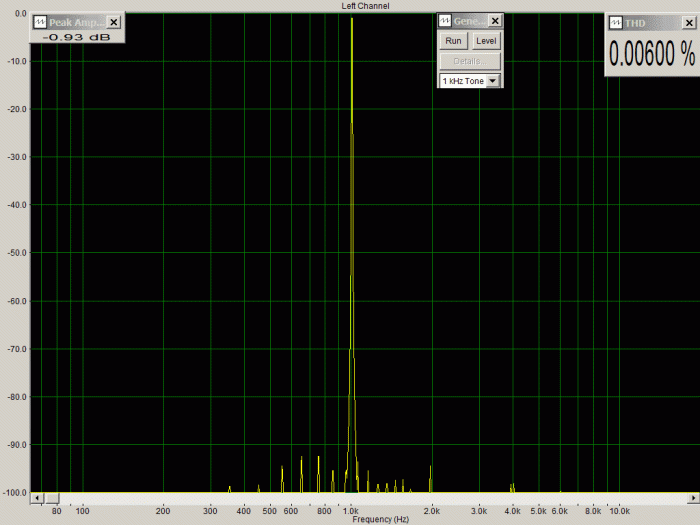Click the THD percentage readout
Image resolution: width=700 pixels, height=525 pixels.
pos(652,57)
